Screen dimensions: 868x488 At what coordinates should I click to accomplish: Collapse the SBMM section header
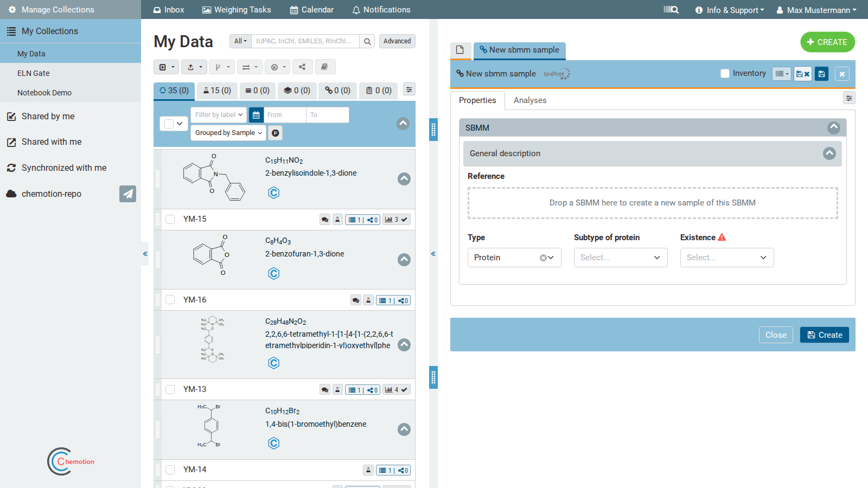pyautogui.click(x=834, y=127)
